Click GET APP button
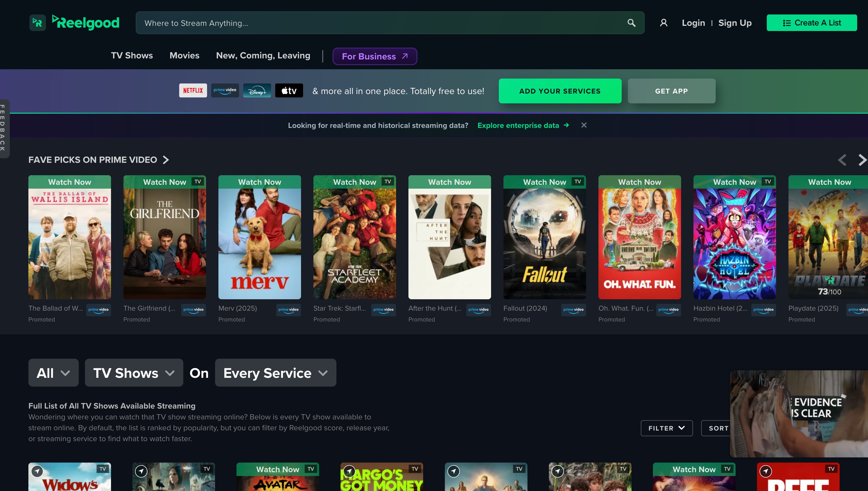 point(672,91)
